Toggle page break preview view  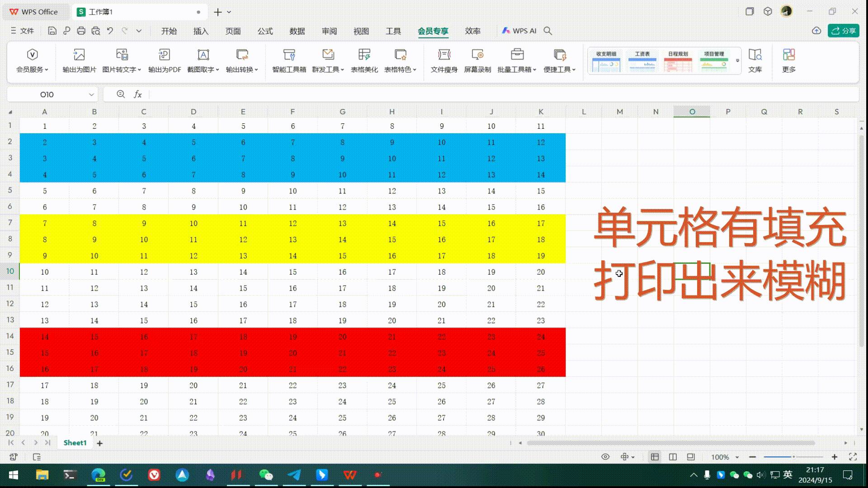coord(673,457)
